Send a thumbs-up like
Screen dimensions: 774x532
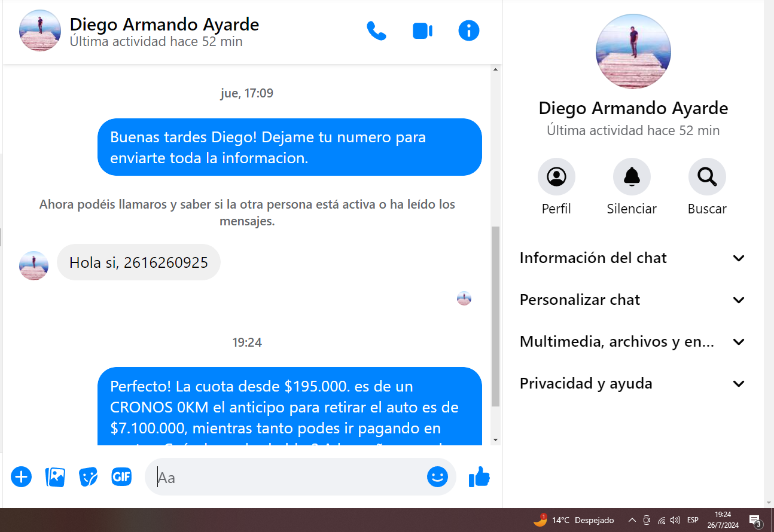479,477
